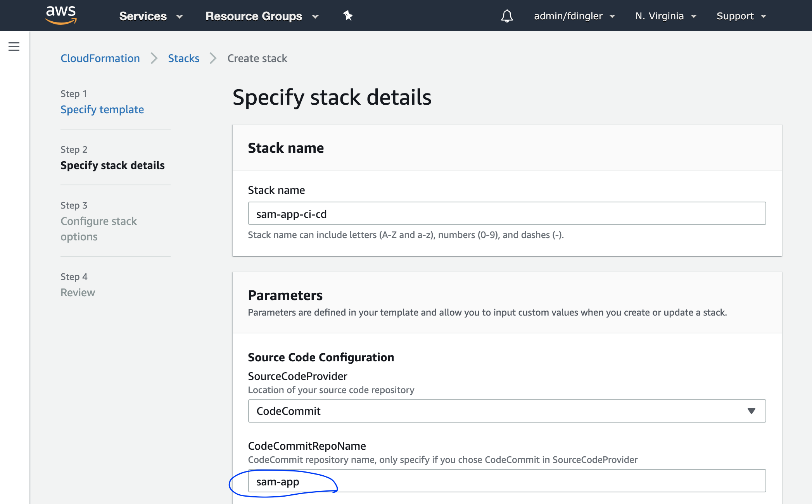Click the AWS logo icon
The width and height of the screenshot is (812, 504).
[59, 16]
